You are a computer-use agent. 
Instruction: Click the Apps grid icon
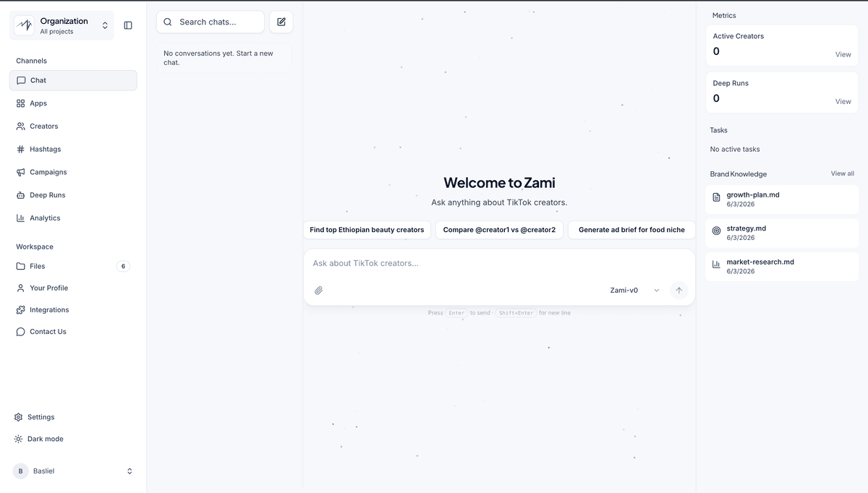20,103
